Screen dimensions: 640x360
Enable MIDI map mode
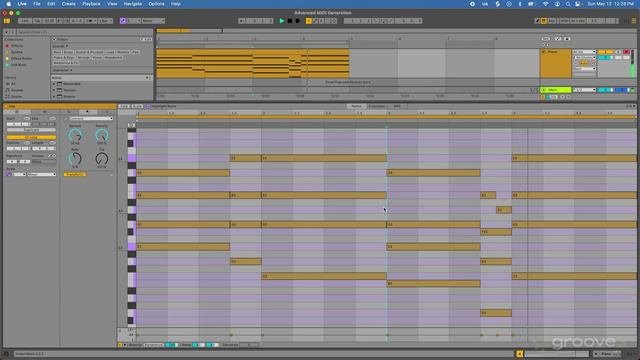click(x=564, y=21)
